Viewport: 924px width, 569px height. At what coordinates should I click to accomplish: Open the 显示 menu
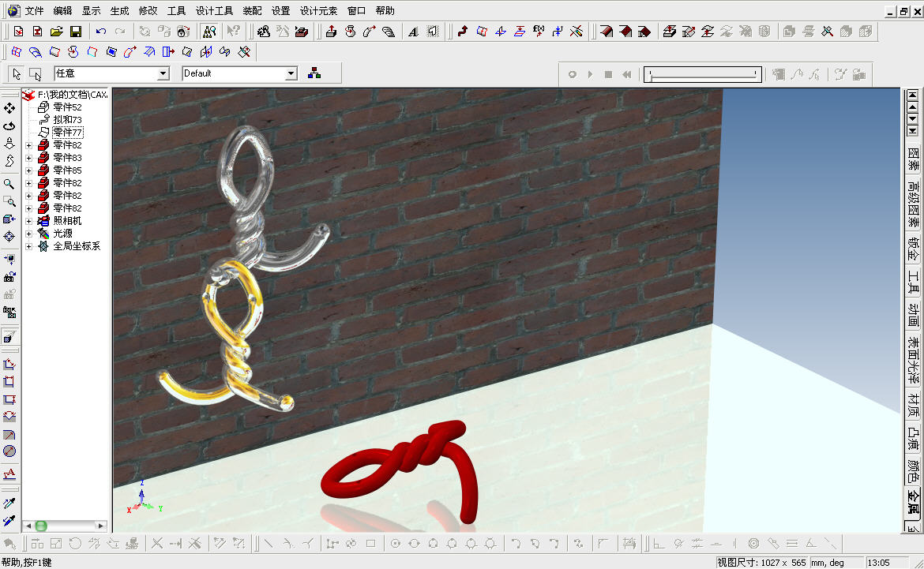point(91,10)
